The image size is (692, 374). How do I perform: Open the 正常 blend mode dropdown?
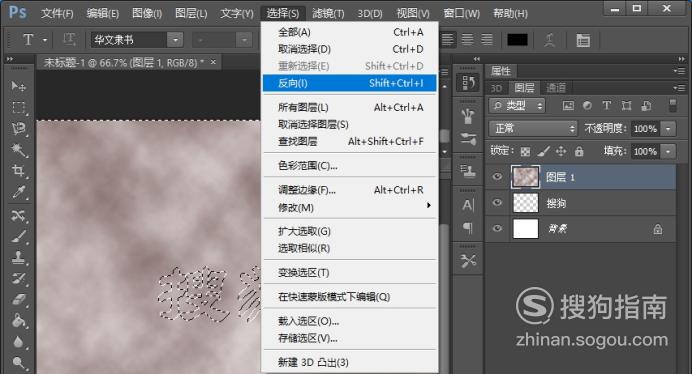(x=533, y=128)
